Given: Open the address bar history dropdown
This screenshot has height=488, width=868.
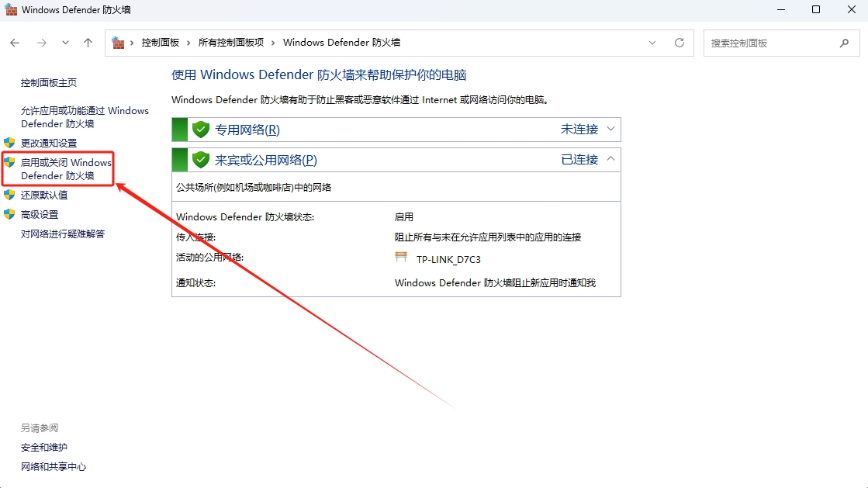Looking at the screenshot, I should point(652,43).
